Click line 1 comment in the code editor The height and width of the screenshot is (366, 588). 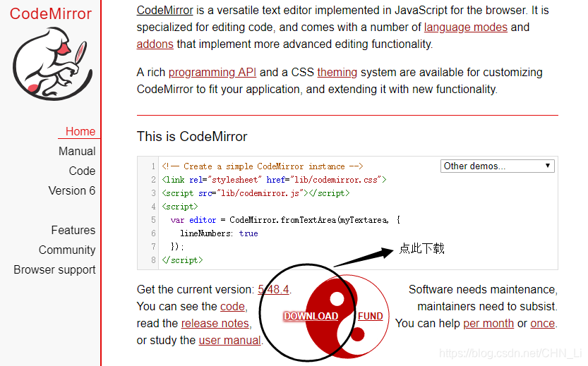point(262,166)
